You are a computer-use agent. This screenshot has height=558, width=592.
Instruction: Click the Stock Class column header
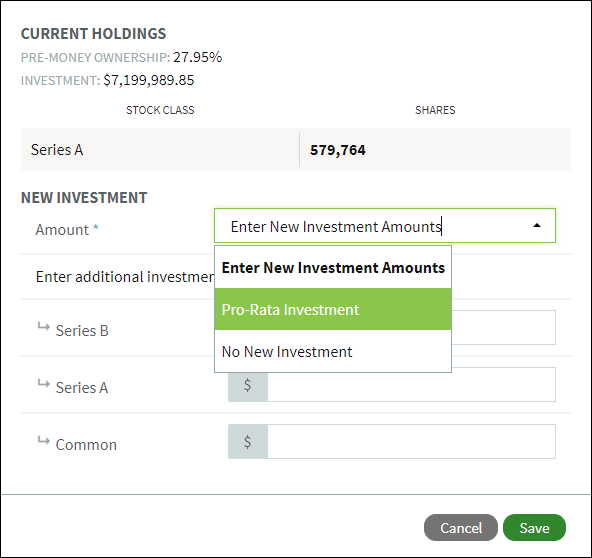pyautogui.click(x=160, y=110)
